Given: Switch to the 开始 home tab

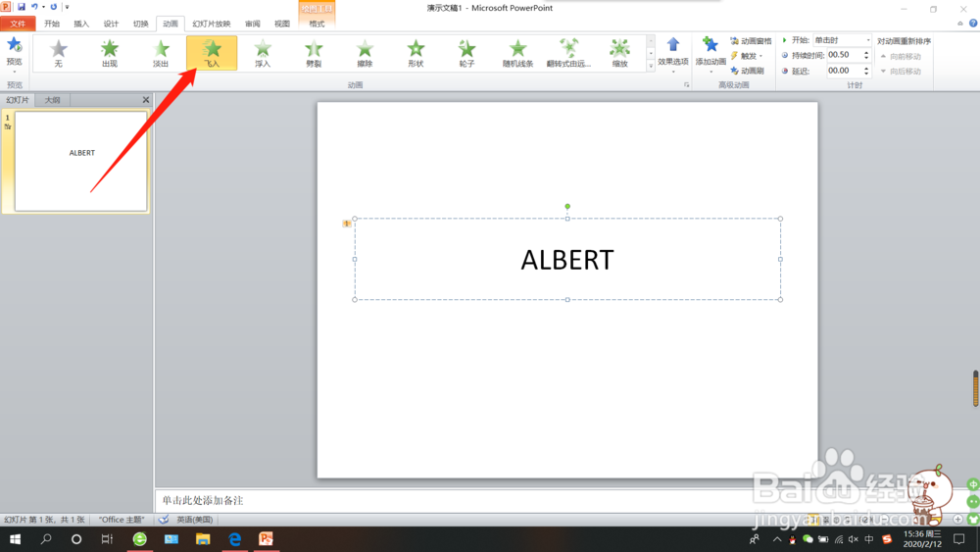Looking at the screenshot, I should [x=52, y=24].
